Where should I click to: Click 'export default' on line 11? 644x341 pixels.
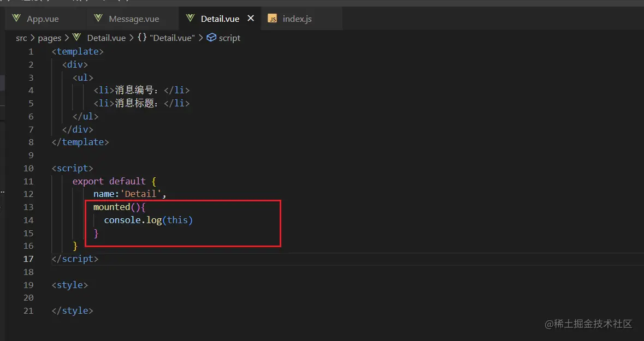pos(109,181)
